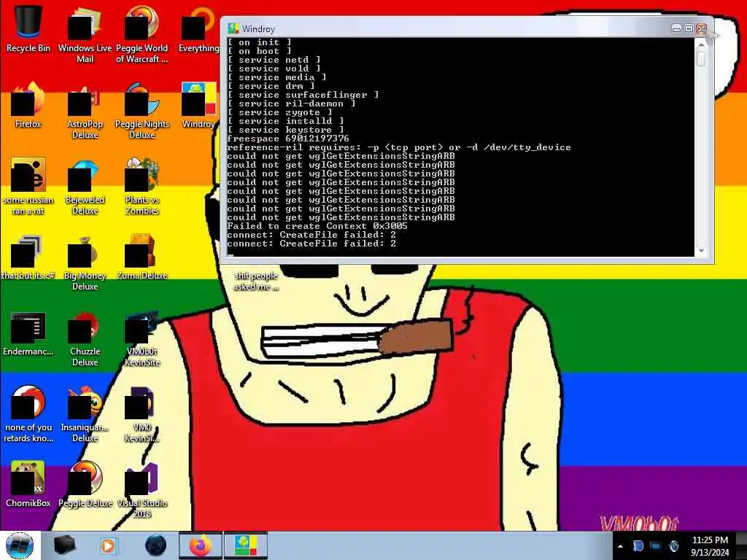This screenshot has height=560, width=747.
Task: Open 'some russian ran a rat' icon
Action: 28,186
